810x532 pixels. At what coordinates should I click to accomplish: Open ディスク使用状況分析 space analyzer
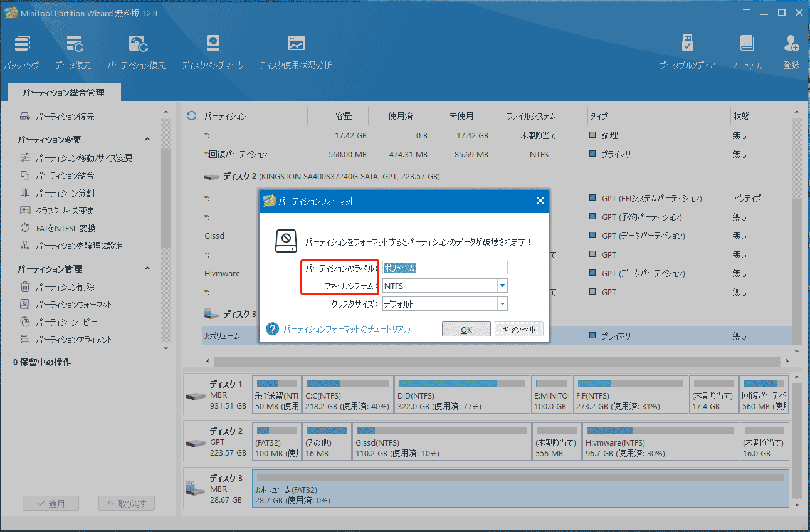tap(296, 52)
